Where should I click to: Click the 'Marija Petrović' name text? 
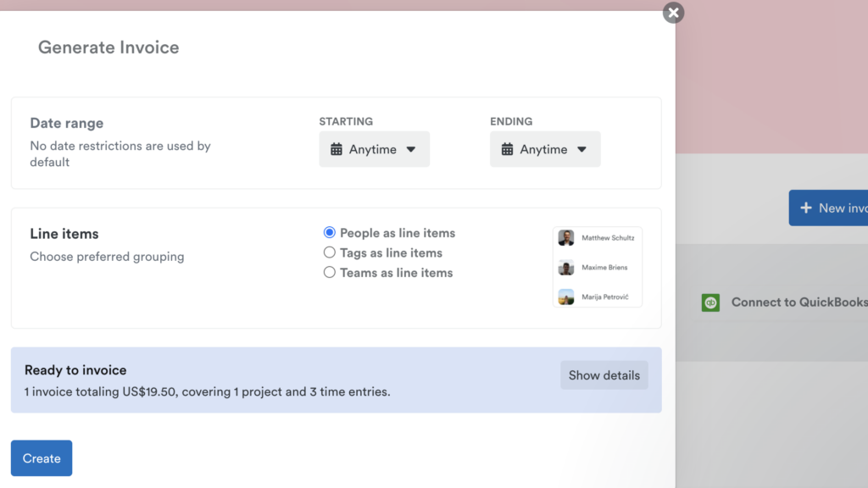[605, 297]
